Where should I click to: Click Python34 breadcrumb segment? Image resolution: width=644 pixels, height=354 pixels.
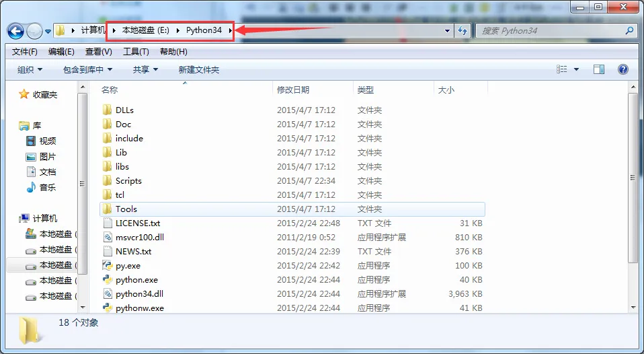click(204, 30)
